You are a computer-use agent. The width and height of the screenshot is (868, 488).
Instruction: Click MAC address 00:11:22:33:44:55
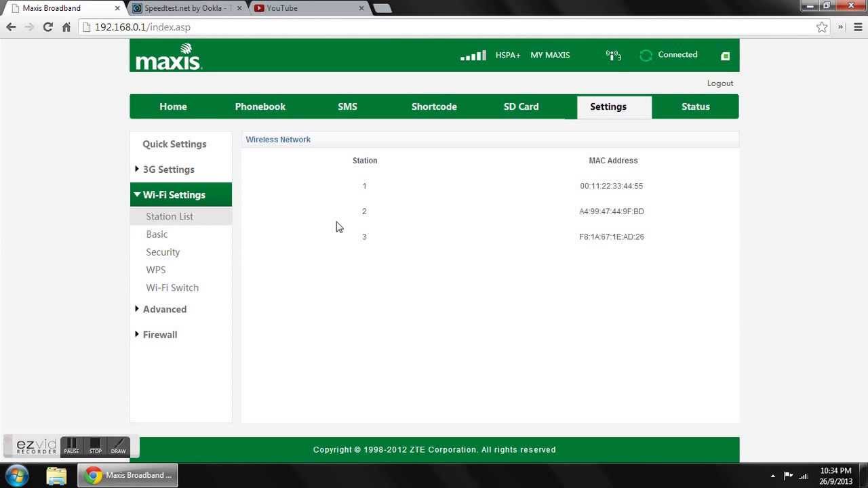point(612,186)
